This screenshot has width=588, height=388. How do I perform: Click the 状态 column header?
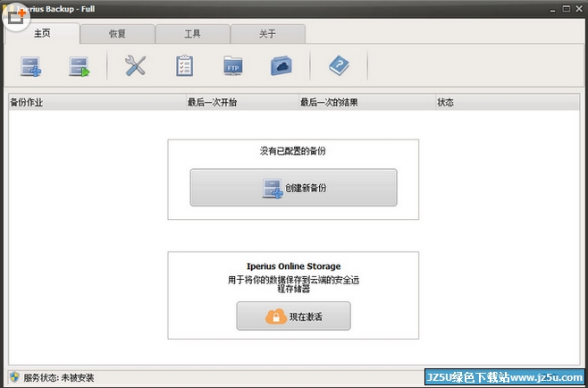(x=508, y=102)
